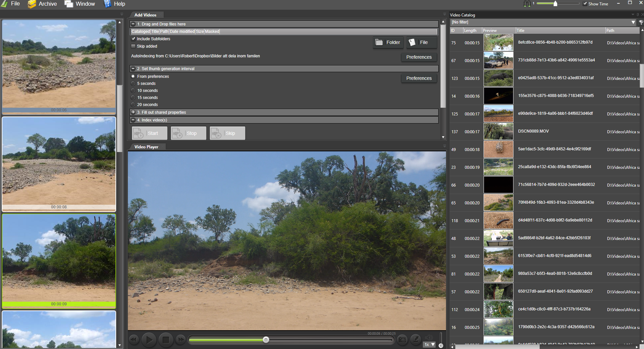Select the 15 seconds interval
This screenshot has width=644, height=349.
pos(133,97)
